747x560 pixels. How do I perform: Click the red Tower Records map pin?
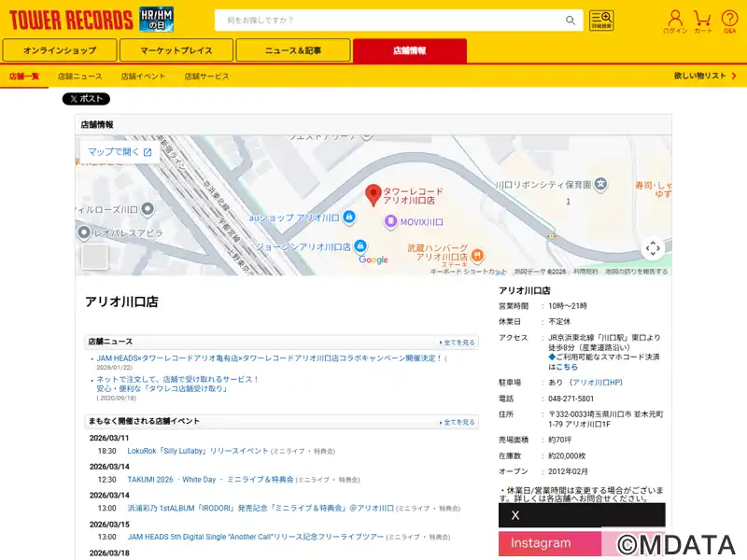(373, 195)
